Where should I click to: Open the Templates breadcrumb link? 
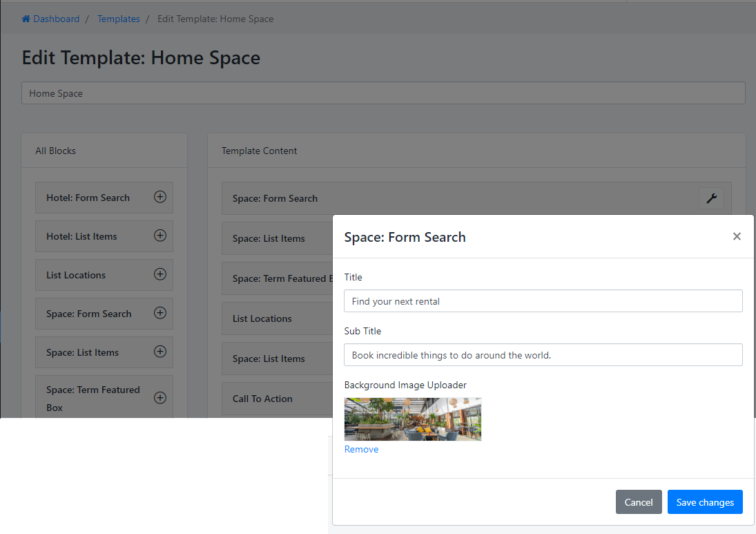pyautogui.click(x=118, y=19)
